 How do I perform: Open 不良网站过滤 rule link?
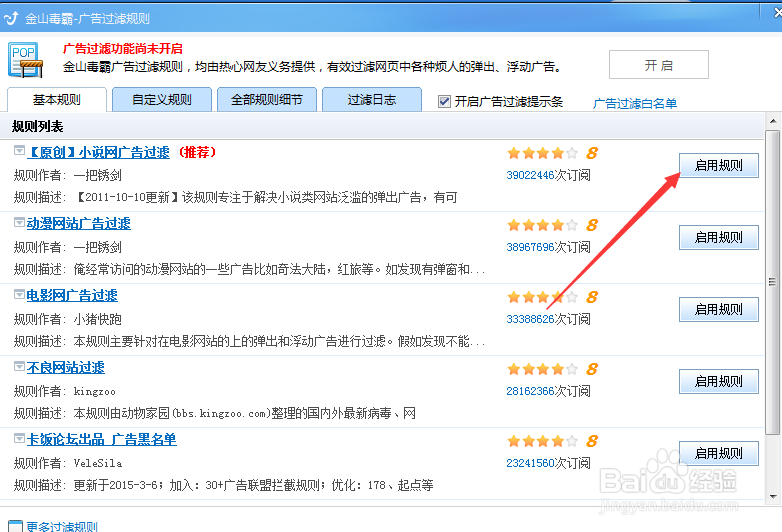[66, 367]
